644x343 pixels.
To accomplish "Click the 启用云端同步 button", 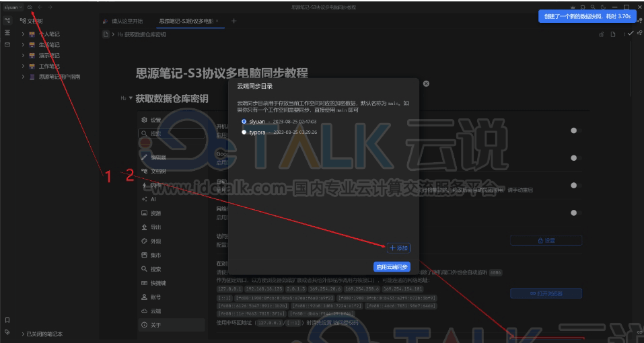I will coord(392,267).
